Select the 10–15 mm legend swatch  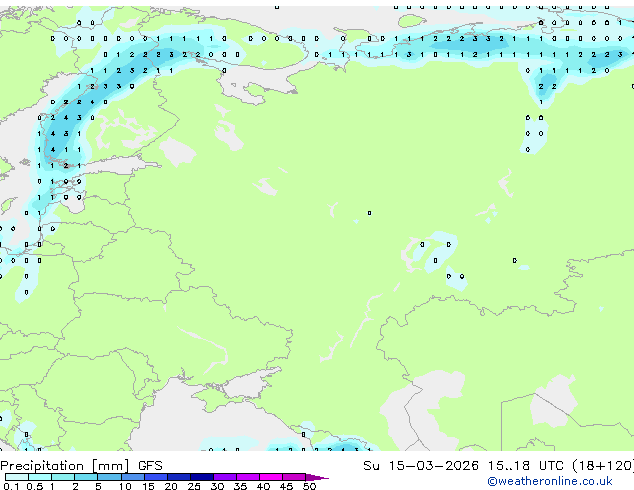tap(133, 477)
